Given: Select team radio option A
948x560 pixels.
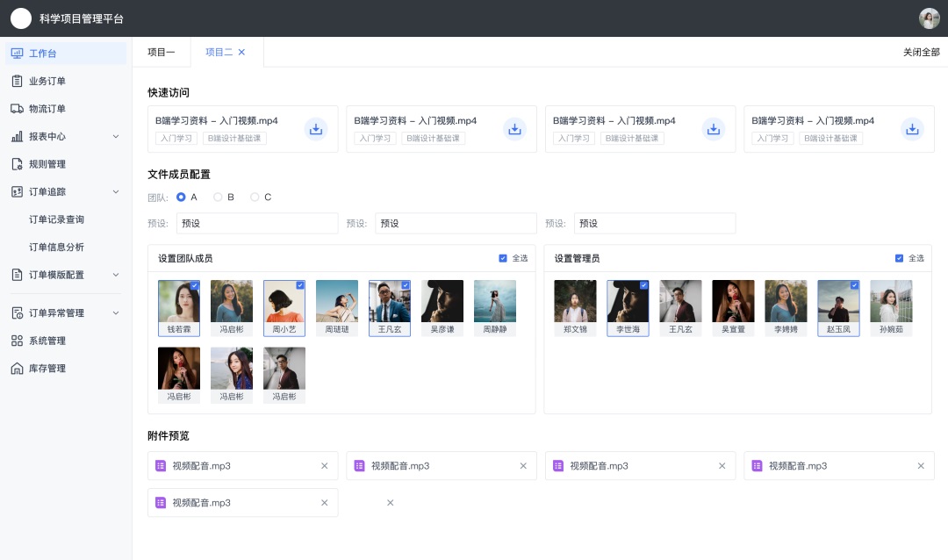Looking at the screenshot, I should (181, 197).
